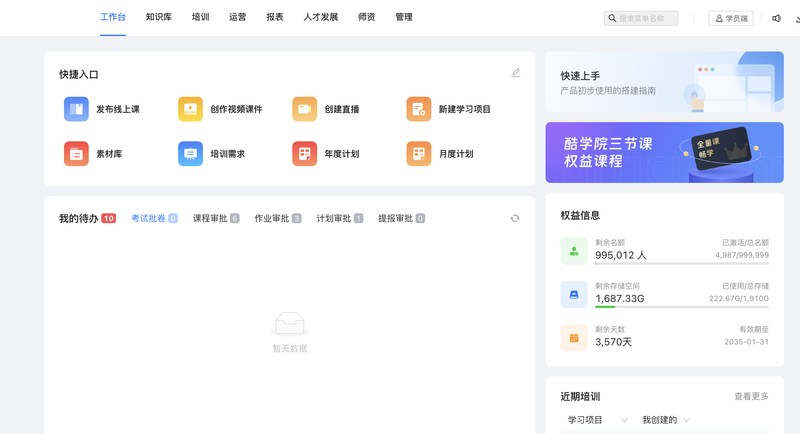800x434 pixels.
Task: Click the 近期培训 heading
Action: click(x=580, y=396)
